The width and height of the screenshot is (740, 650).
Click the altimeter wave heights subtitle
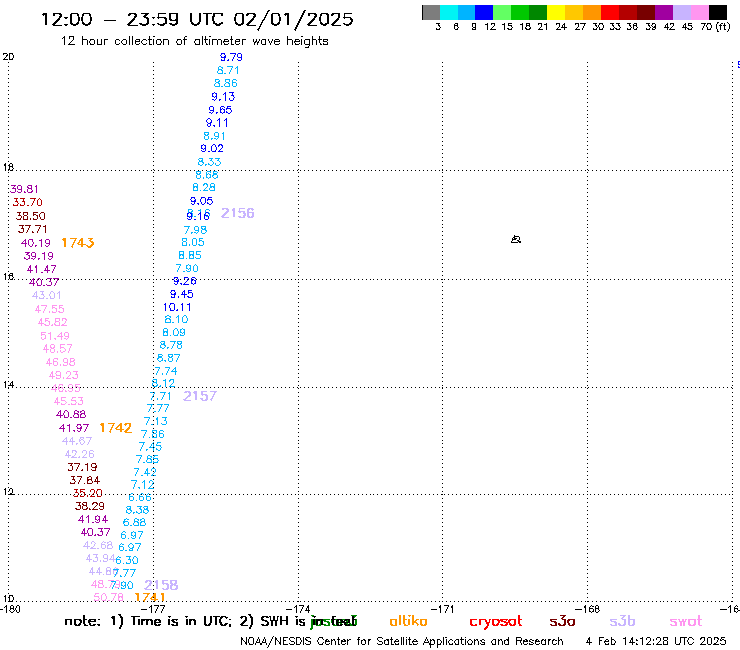[x=194, y=41]
